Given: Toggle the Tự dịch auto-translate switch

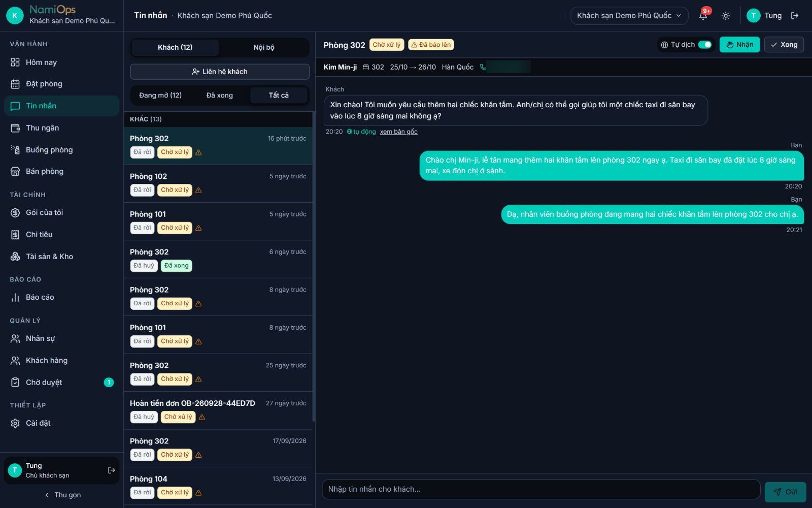Looking at the screenshot, I should click(x=704, y=45).
